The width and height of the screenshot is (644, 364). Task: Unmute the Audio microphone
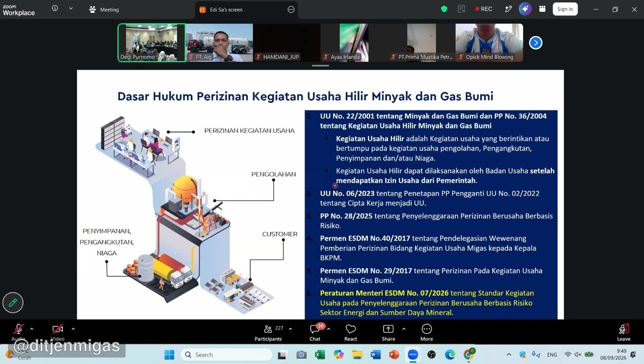click(18, 332)
